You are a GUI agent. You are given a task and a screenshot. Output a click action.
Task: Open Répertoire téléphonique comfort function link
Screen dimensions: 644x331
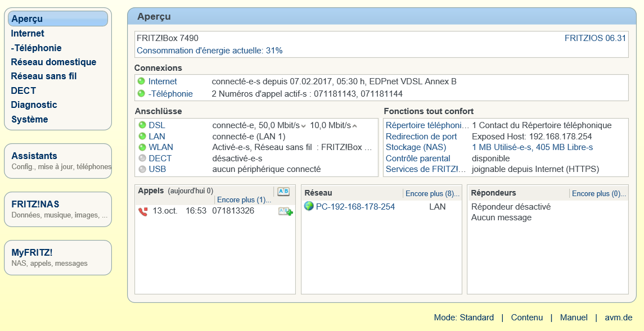[427, 125]
